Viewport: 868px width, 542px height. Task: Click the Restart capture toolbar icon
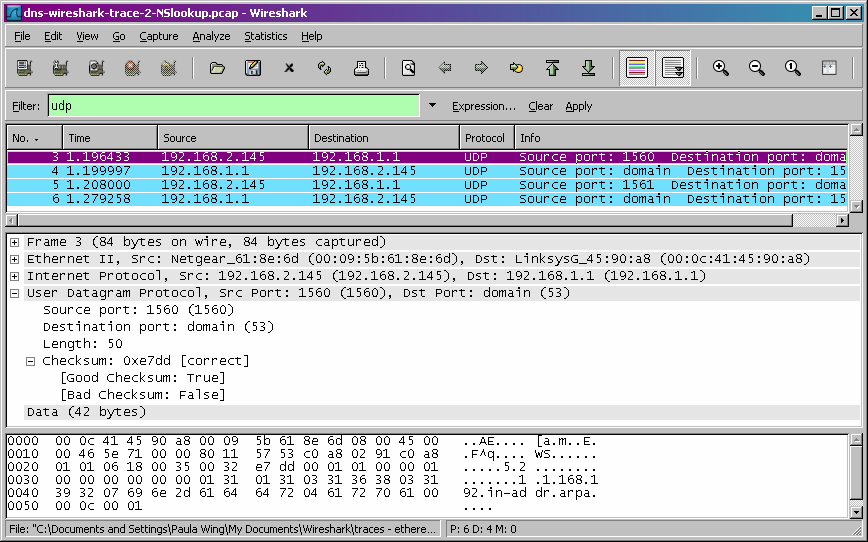click(x=168, y=68)
